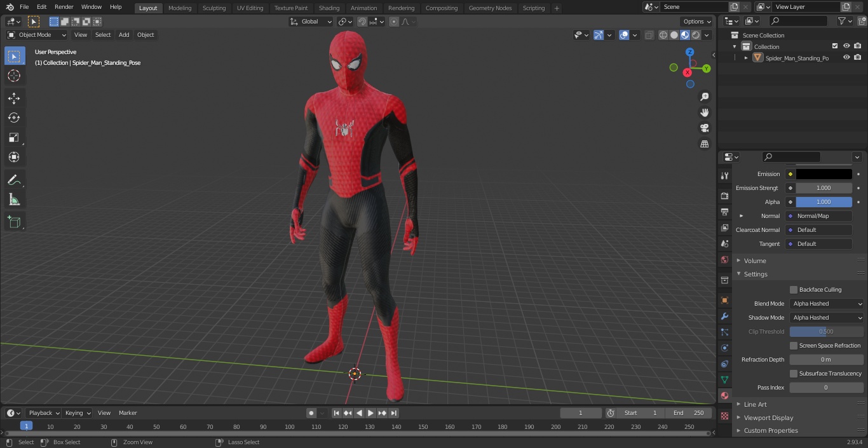Switch to the UV Editing workspace tab
The height and width of the screenshot is (448, 868).
[x=250, y=8]
